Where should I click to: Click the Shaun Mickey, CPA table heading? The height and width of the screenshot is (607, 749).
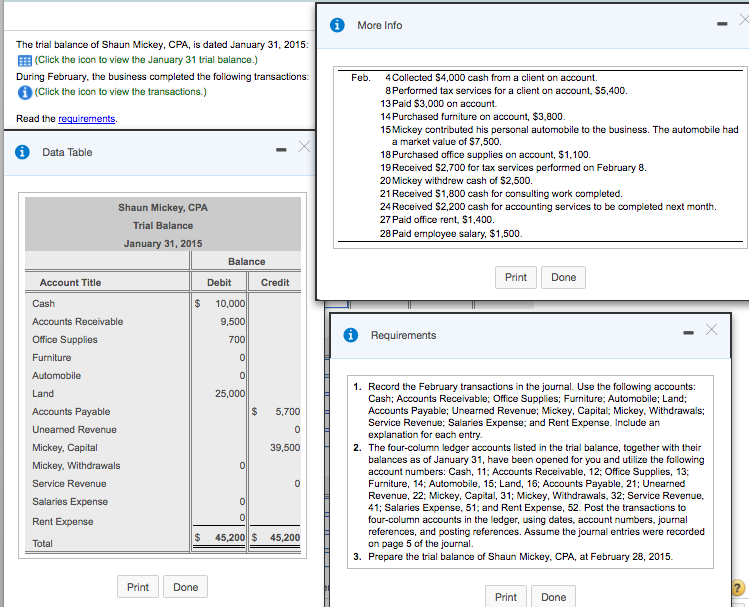click(x=163, y=208)
